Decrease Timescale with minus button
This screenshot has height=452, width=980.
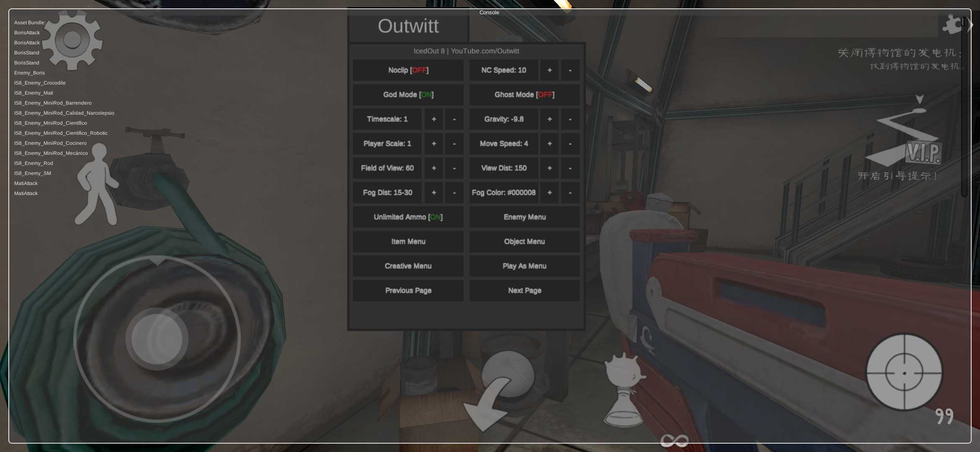pos(454,119)
